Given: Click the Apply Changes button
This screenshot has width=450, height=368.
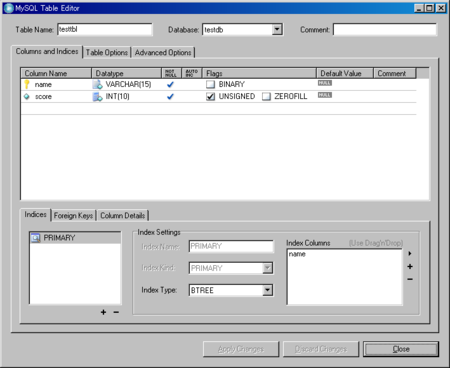Looking at the screenshot, I should point(241,349).
